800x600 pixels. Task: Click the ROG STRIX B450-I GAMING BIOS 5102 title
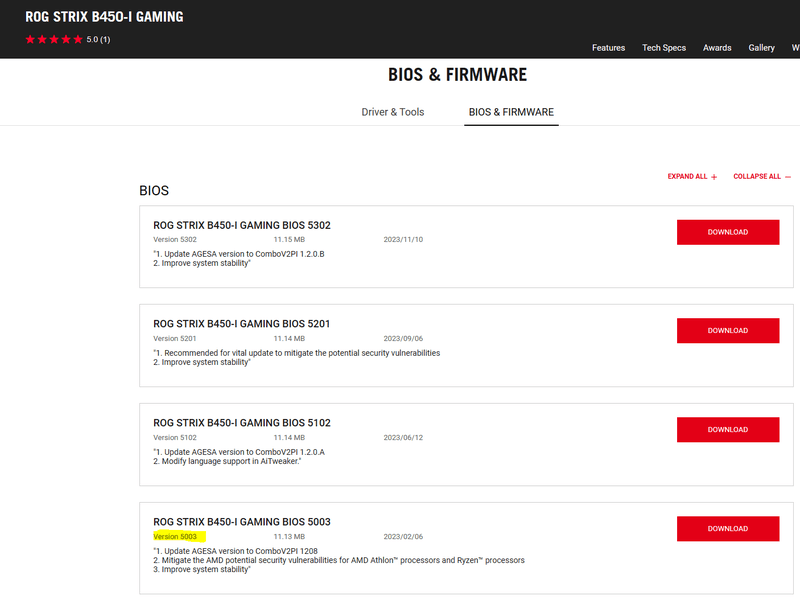242,422
